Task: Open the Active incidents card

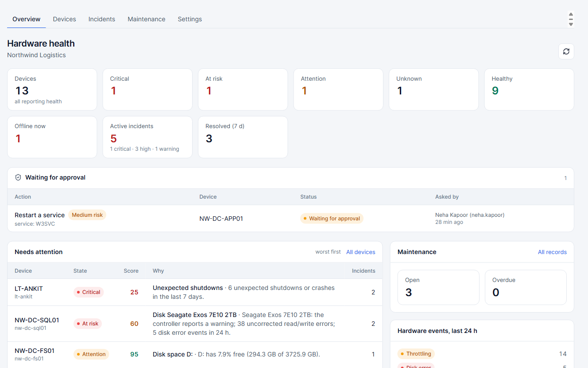Action: [x=147, y=137]
